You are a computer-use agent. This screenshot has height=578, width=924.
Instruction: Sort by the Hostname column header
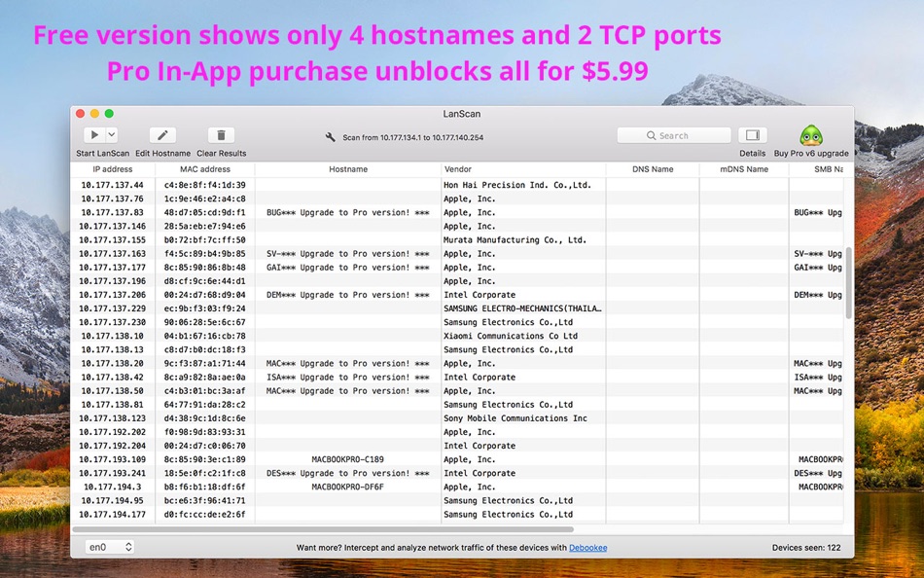(x=347, y=169)
